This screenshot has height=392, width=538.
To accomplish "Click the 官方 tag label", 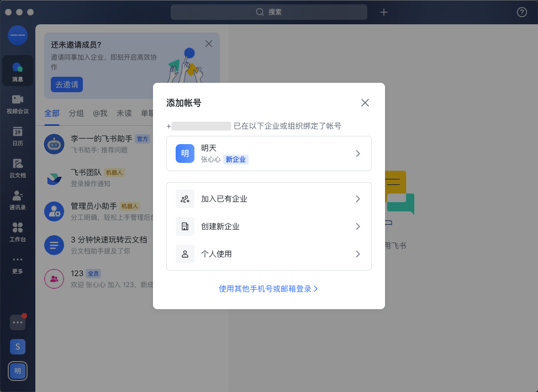I will point(143,139).
